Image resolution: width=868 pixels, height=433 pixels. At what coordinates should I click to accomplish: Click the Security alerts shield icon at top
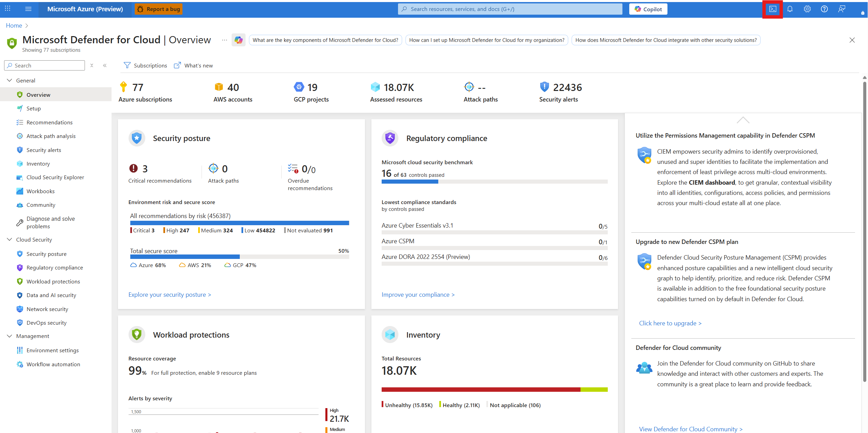coord(545,87)
